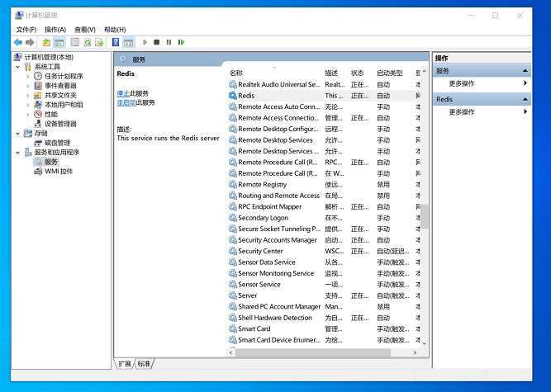The height and width of the screenshot is (392, 551).
Task: Collapse the 系统工具 tree node
Action: point(17,67)
